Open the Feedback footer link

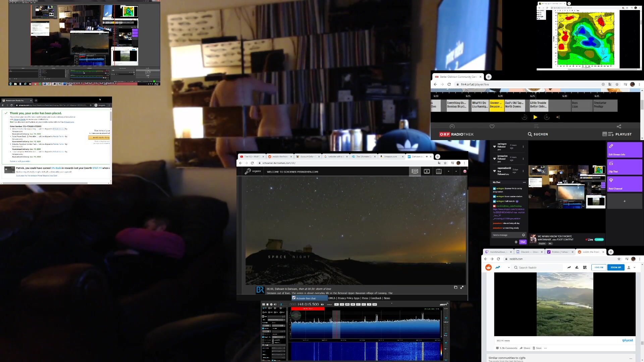point(376,298)
